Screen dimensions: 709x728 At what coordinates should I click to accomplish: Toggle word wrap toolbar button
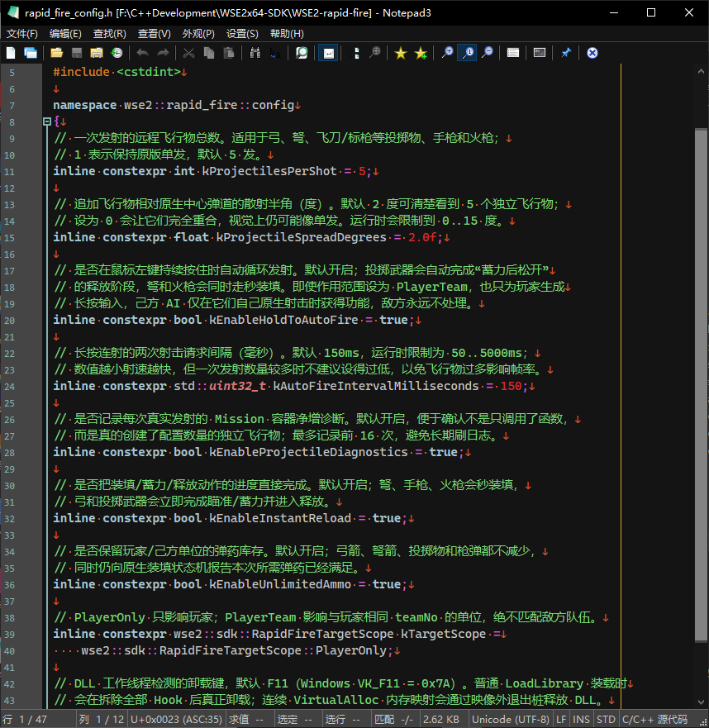click(328, 53)
